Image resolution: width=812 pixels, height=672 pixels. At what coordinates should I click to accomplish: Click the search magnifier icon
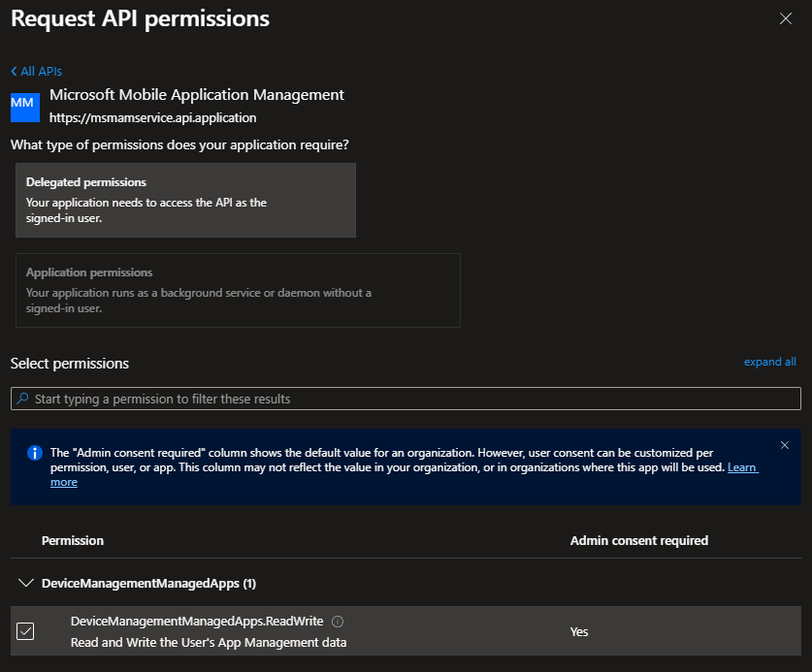(22, 399)
